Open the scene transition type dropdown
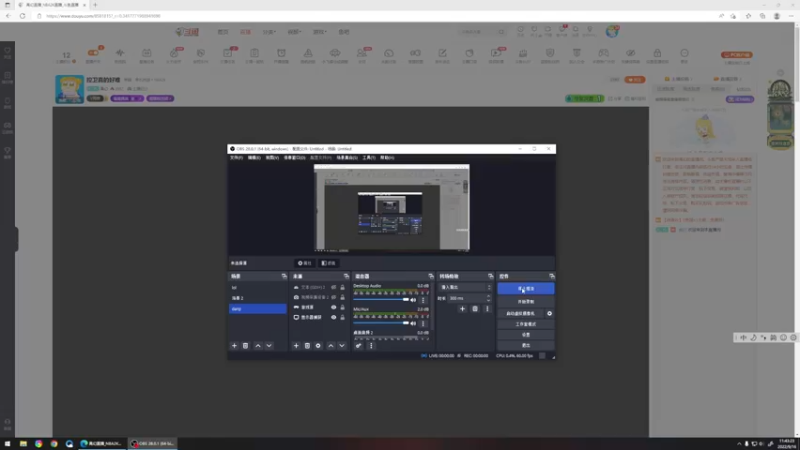Viewport: 800px width, 450px height. [465, 287]
